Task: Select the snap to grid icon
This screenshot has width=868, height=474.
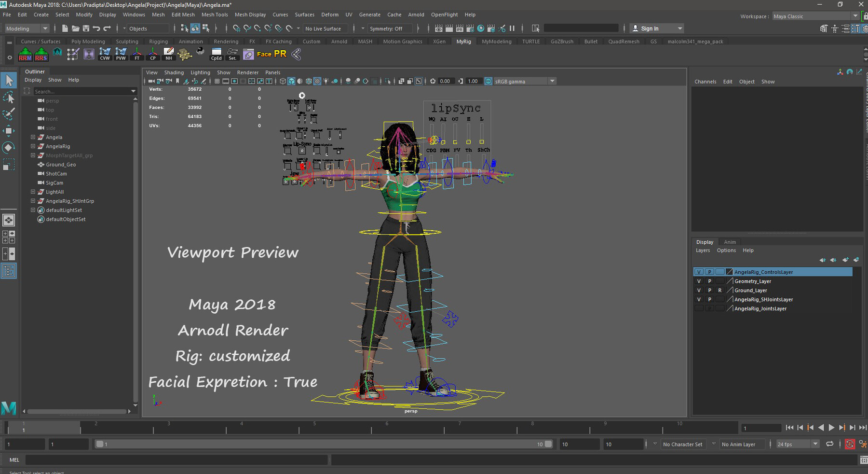Action: click(236, 29)
